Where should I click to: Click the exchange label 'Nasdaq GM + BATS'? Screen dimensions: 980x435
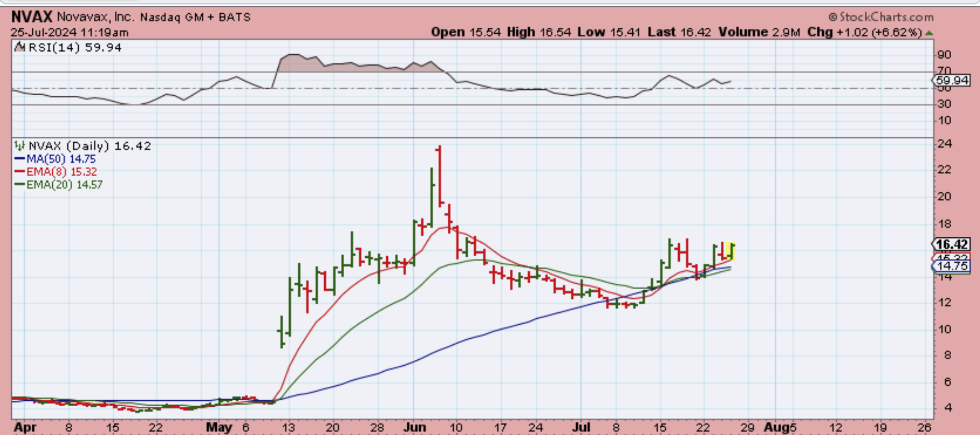(195, 17)
